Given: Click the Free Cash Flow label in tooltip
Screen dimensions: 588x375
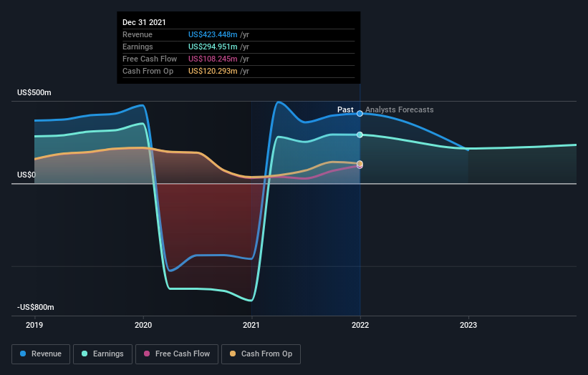Looking at the screenshot, I should tap(150, 59).
